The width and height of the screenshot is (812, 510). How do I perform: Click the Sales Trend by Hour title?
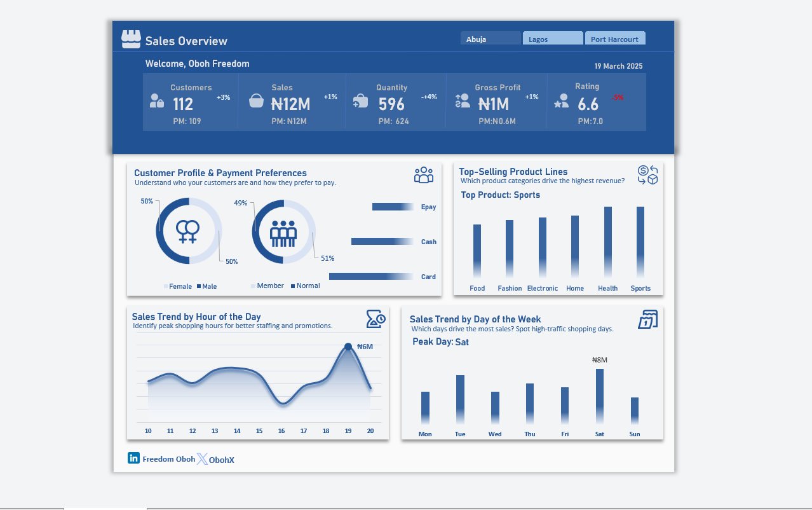196,317
